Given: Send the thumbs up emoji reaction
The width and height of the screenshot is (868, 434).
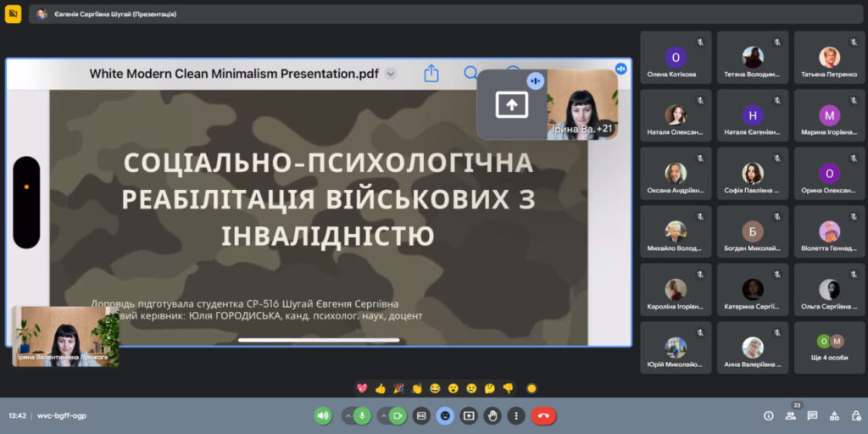Looking at the screenshot, I should tap(381, 388).
